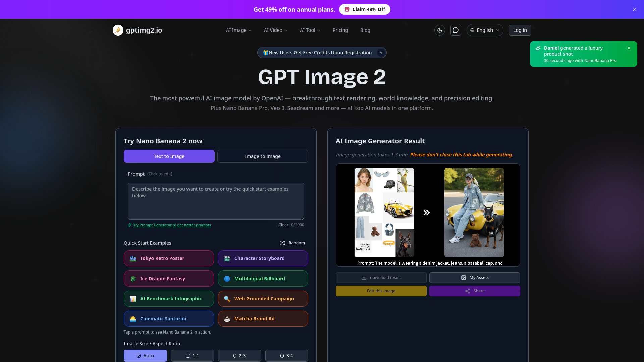The width and height of the screenshot is (644, 362).
Task: Expand the AI Video dropdown
Action: [275, 30]
